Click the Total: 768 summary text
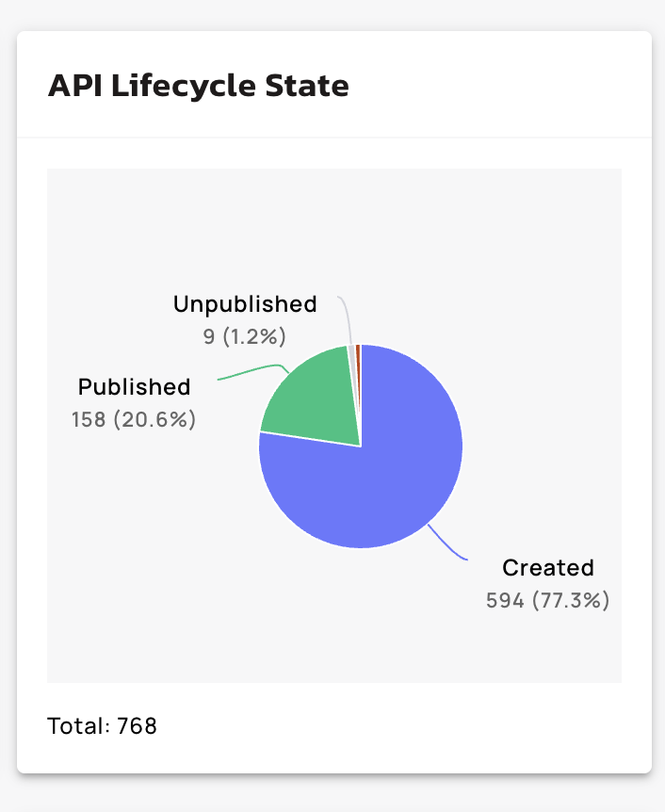The image size is (665, 812). pos(102,726)
